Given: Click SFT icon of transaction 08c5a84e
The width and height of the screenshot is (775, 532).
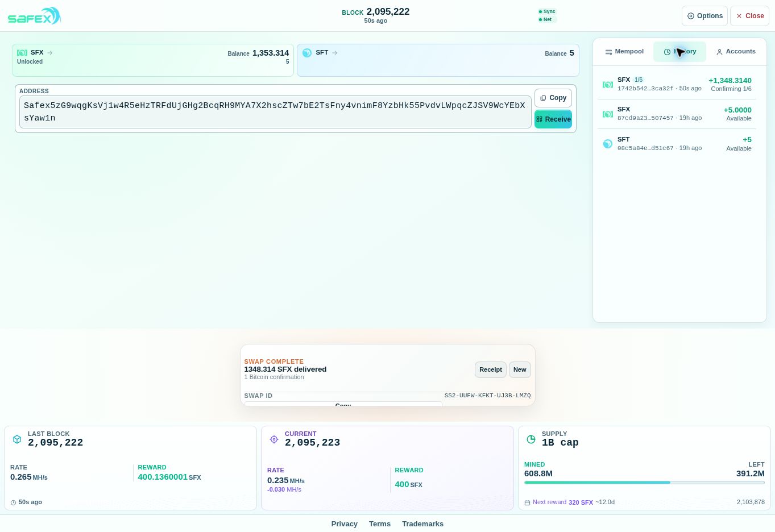Looking at the screenshot, I should click(x=608, y=144).
